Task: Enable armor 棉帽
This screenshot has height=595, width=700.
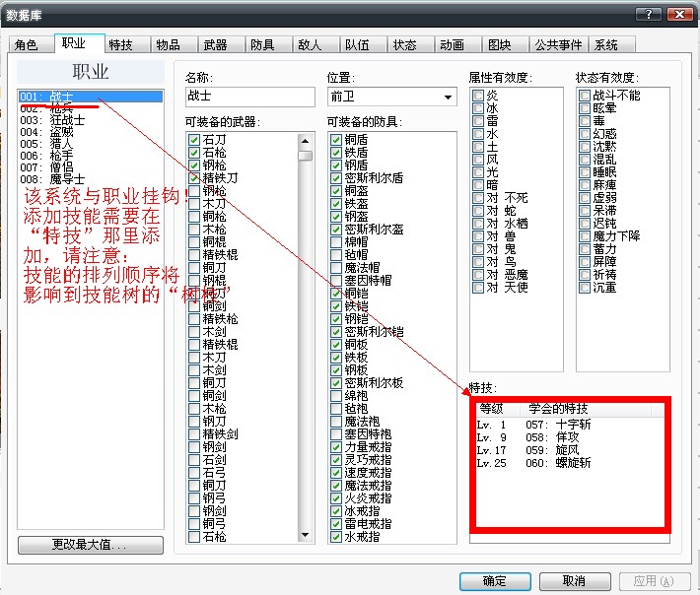Action: pyautogui.click(x=336, y=242)
